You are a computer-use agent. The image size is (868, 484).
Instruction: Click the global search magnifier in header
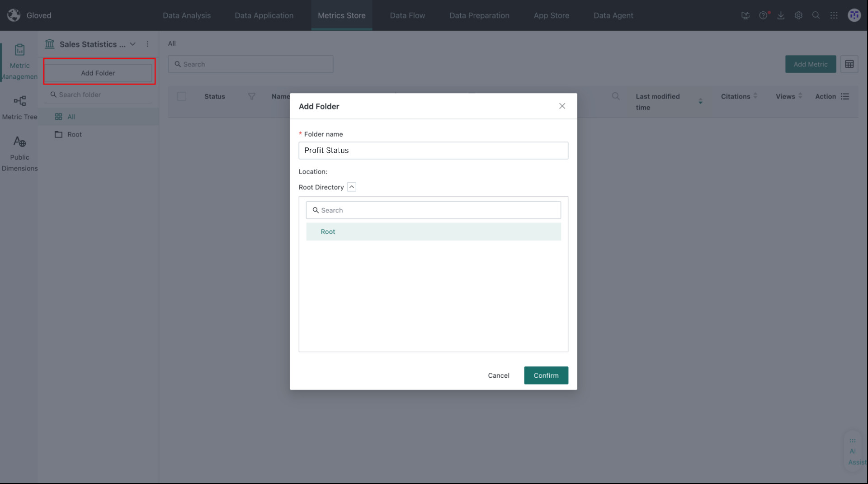(816, 15)
